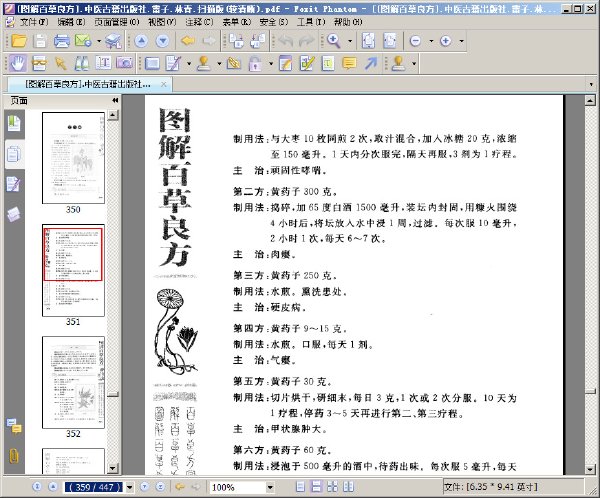Expand dropdown beside zoom out button
Image resolution: width=600 pixels, height=498 pixels.
[431, 41]
